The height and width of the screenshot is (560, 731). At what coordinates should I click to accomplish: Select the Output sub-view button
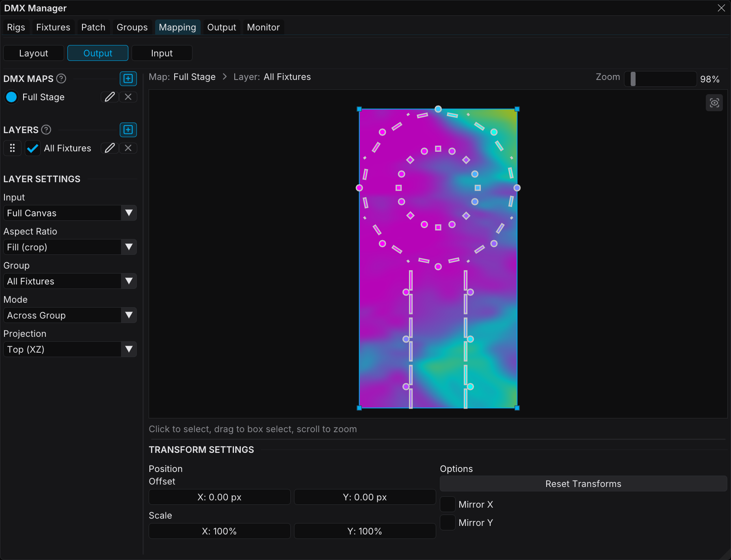98,53
